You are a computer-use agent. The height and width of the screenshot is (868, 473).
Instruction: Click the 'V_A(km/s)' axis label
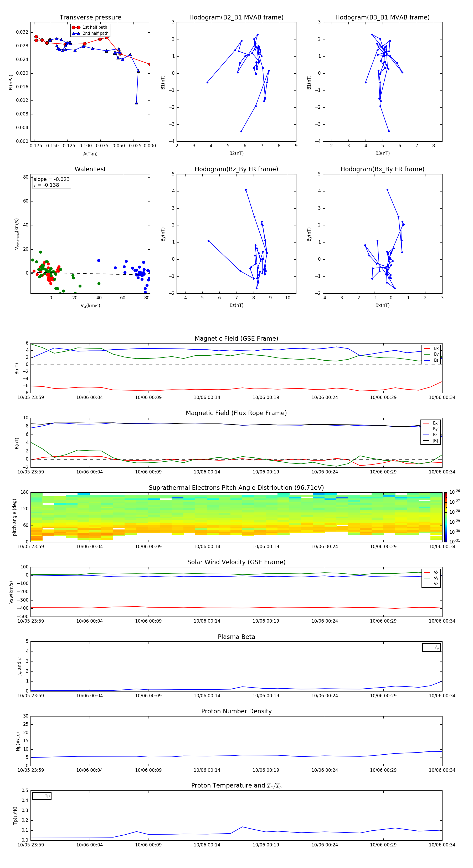coord(90,306)
